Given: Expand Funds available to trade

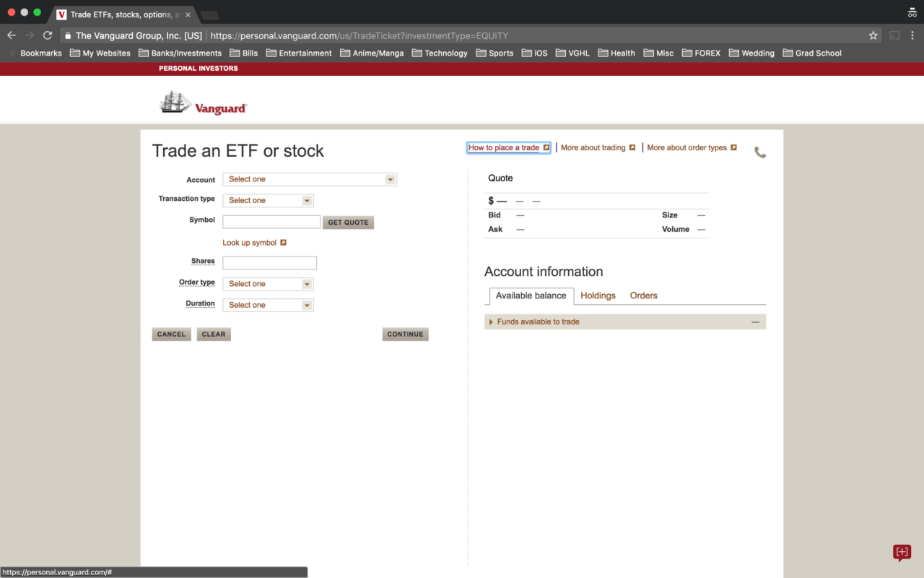Looking at the screenshot, I should click(538, 322).
